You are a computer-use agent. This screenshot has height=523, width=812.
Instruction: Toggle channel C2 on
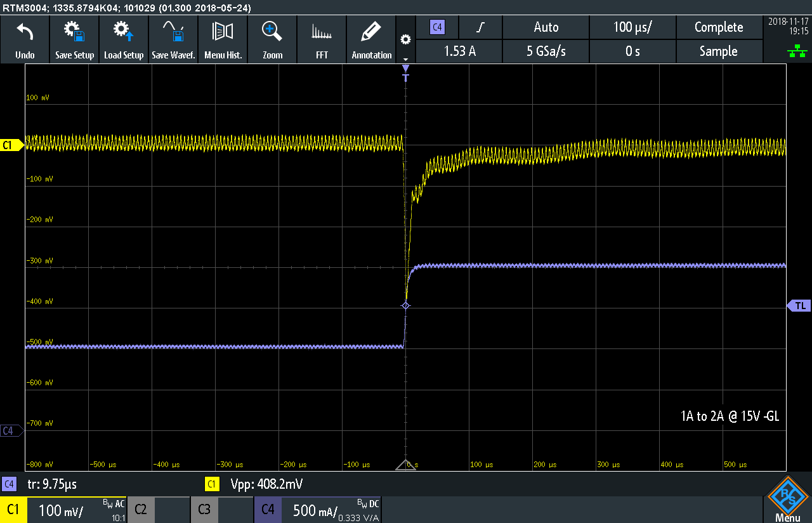point(141,510)
